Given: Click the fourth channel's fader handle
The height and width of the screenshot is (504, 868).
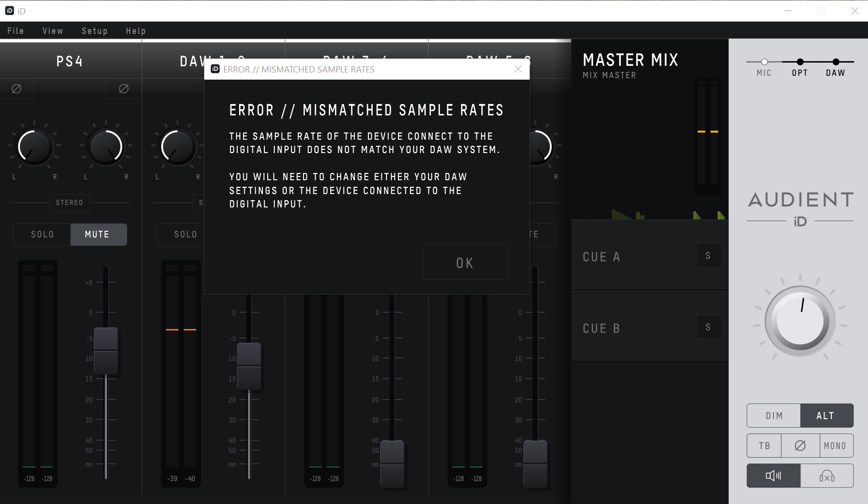Looking at the screenshot, I should [x=535, y=464].
